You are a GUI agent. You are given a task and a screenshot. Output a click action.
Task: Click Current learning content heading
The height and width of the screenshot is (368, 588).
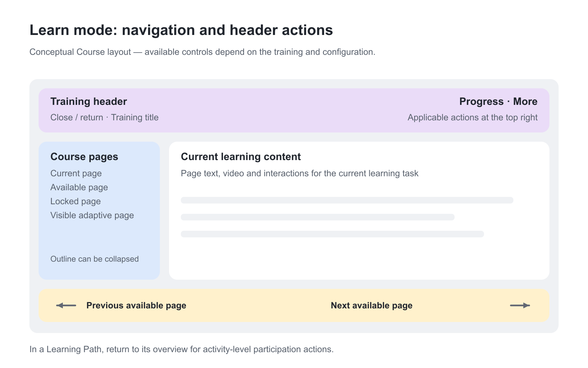point(241,157)
